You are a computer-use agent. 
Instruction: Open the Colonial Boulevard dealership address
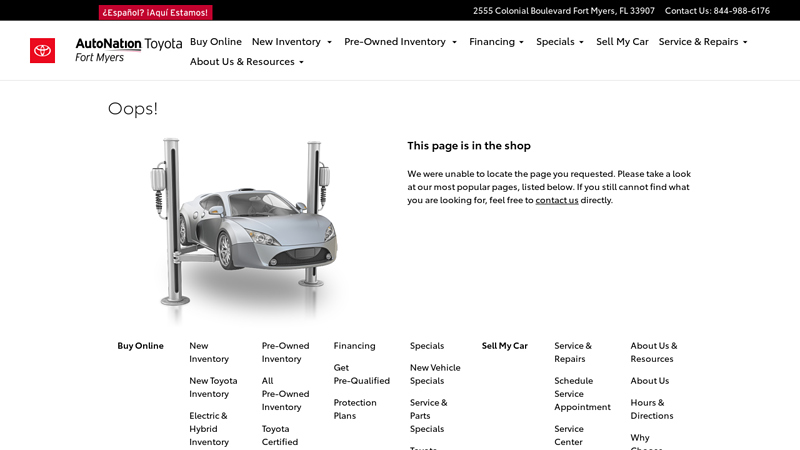pos(563,11)
